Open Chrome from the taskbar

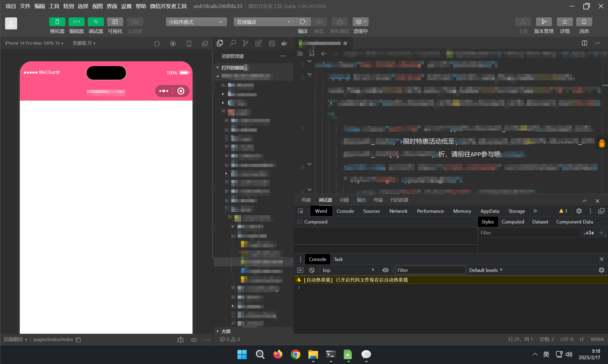295,355
